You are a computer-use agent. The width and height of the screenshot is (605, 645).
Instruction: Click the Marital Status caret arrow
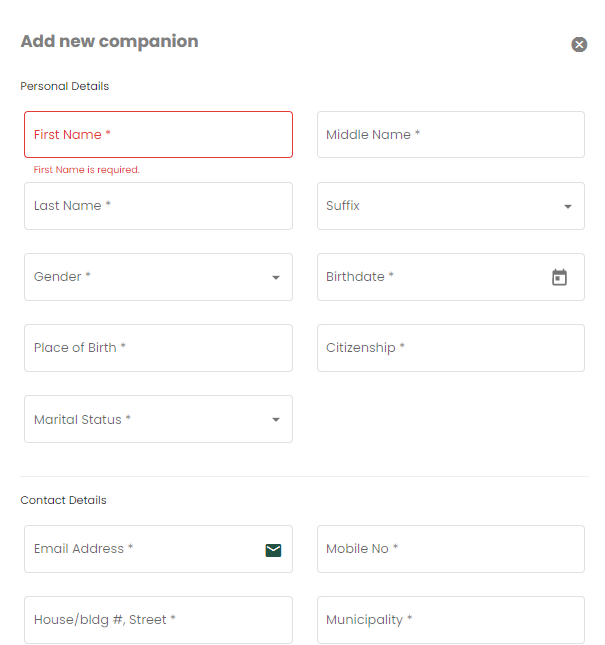[276, 420]
